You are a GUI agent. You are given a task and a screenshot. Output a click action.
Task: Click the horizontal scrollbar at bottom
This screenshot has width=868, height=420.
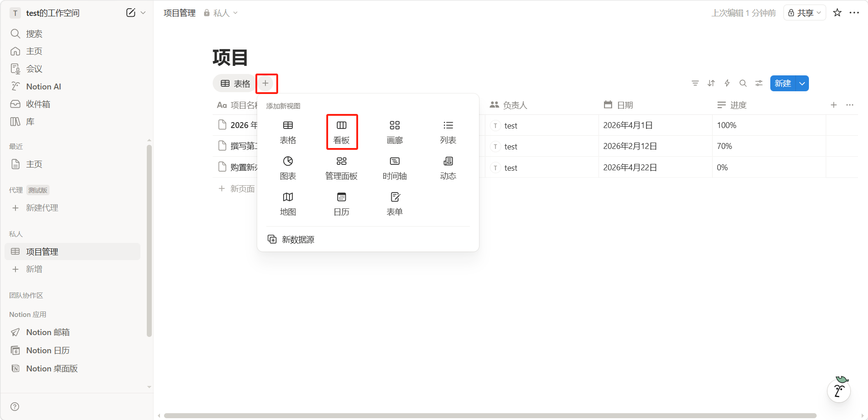(490, 415)
